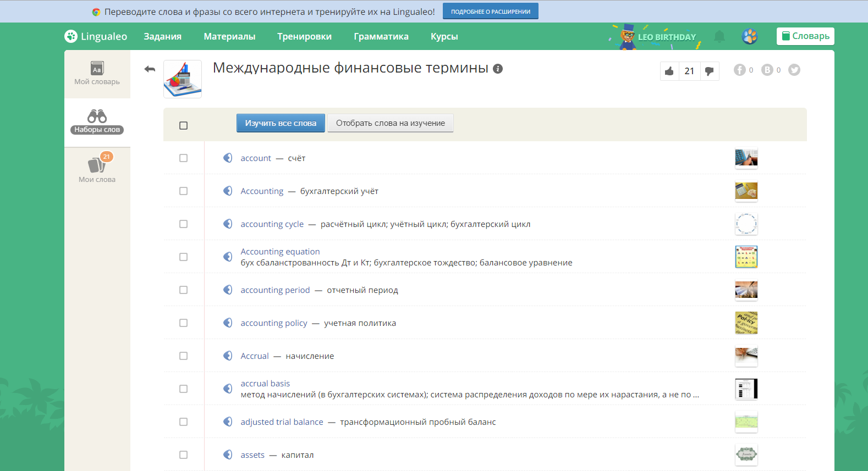The height and width of the screenshot is (471, 868).
Task: Open the 'Курсы' menu
Action: coord(444,36)
